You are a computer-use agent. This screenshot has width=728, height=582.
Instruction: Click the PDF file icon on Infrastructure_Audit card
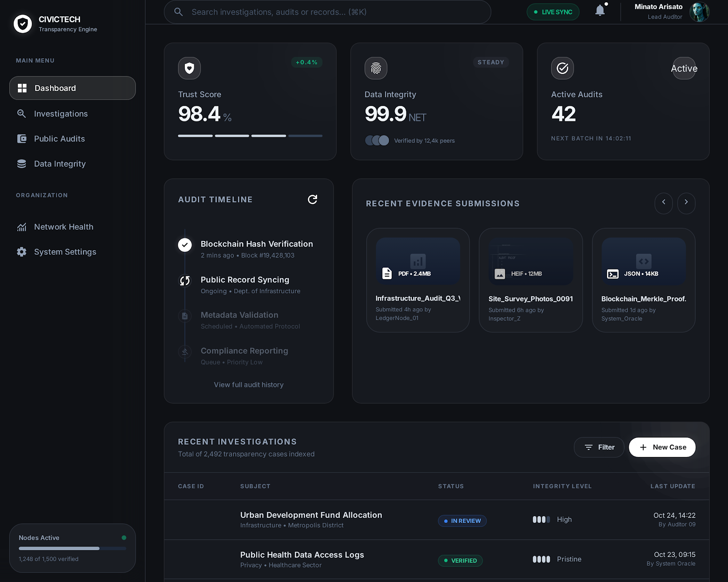[x=387, y=273]
